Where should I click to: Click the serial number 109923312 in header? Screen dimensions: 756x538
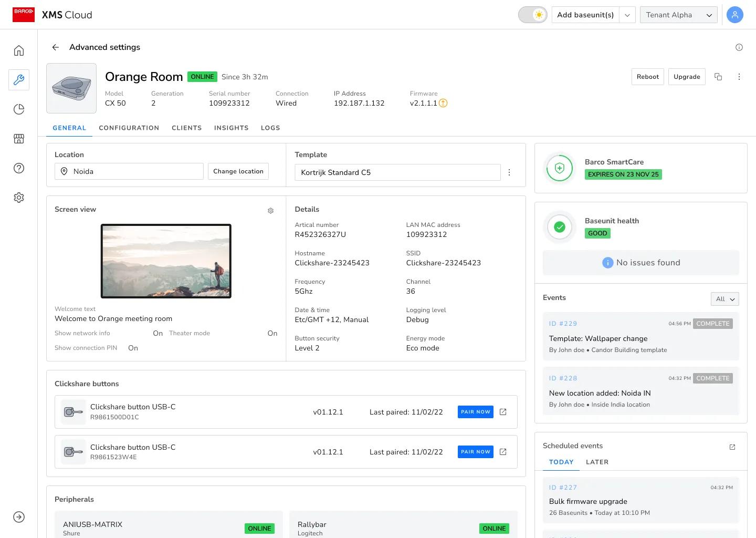pyautogui.click(x=229, y=103)
